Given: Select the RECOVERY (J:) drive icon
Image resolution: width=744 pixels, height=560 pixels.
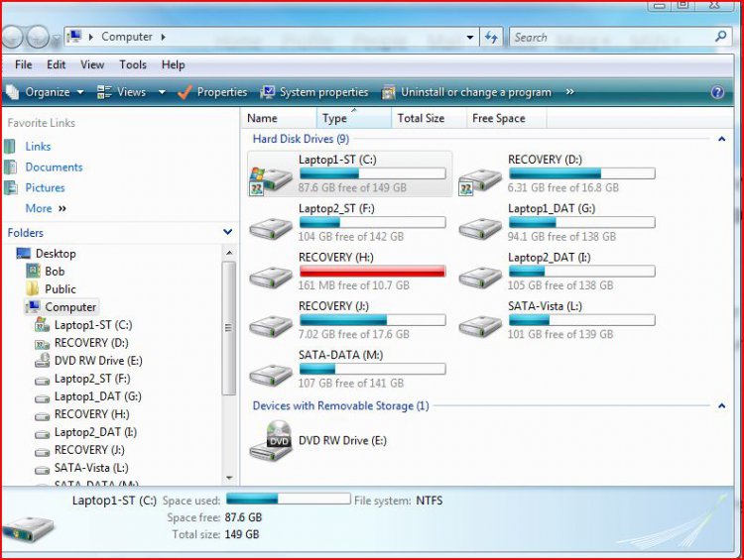Looking at the screenshot, I should [271, 326].
